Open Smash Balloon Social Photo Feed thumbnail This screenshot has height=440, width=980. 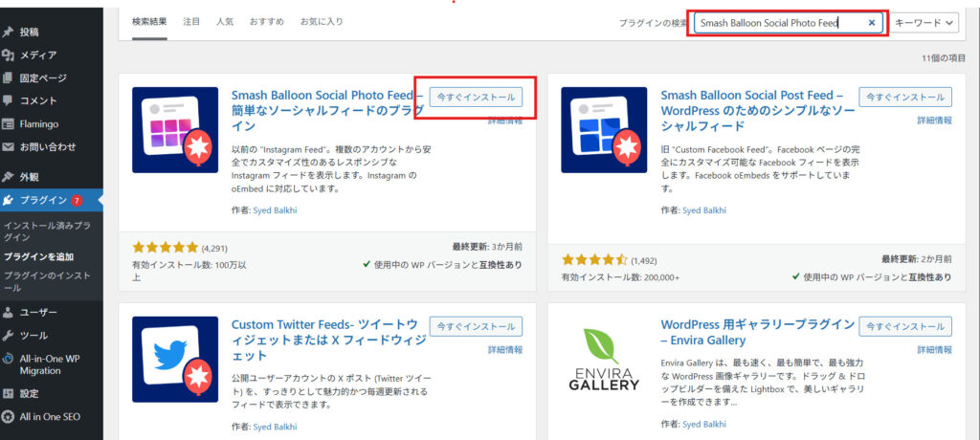pos(175,130)
